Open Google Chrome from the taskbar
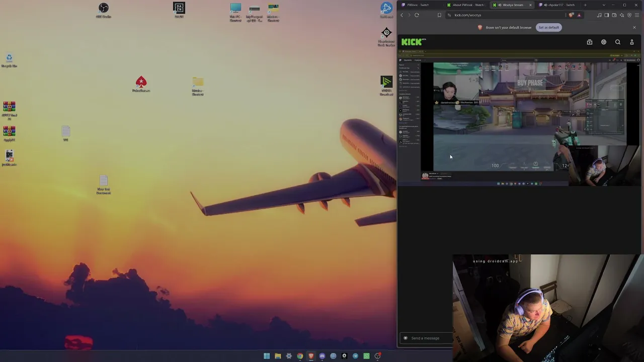 pyautogui.click(x=300, y=356)
